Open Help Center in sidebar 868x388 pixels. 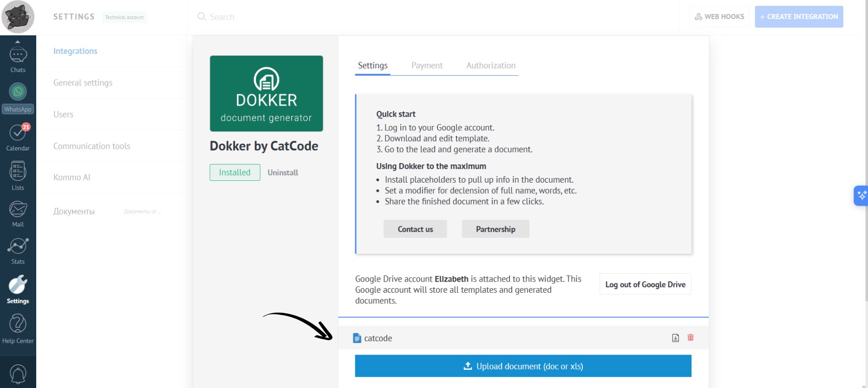point(18,329)
